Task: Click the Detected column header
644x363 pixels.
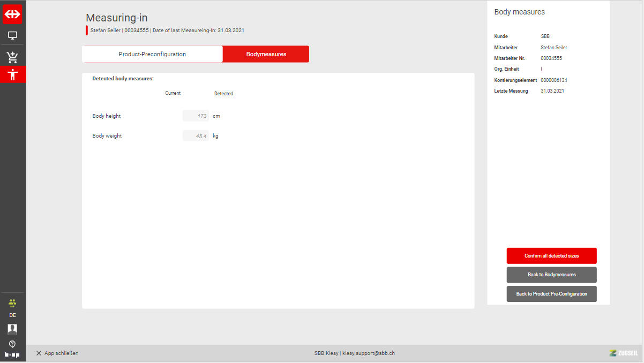Action: pos(223,94)
